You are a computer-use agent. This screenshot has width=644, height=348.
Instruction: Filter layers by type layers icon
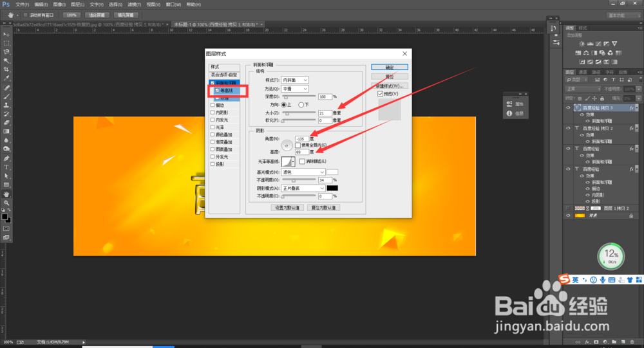(613, 80)
